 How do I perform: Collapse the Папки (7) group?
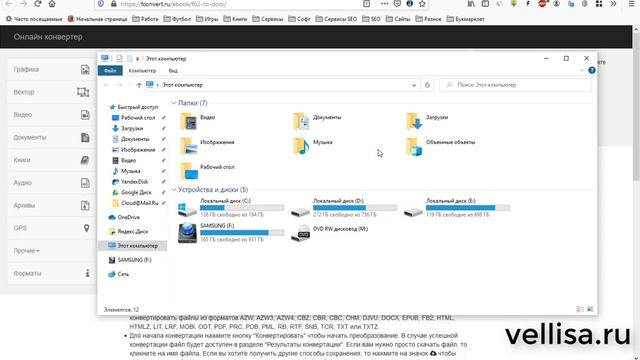coord(173,103)
